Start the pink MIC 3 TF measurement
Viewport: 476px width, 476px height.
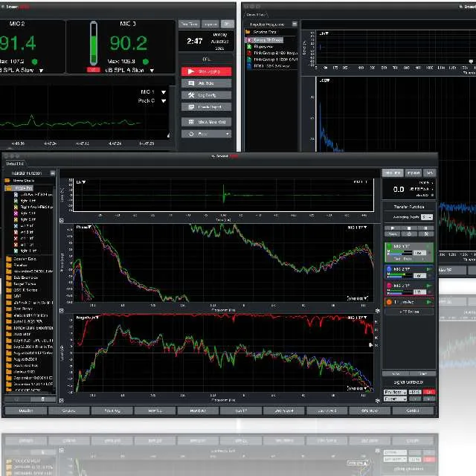428,285
